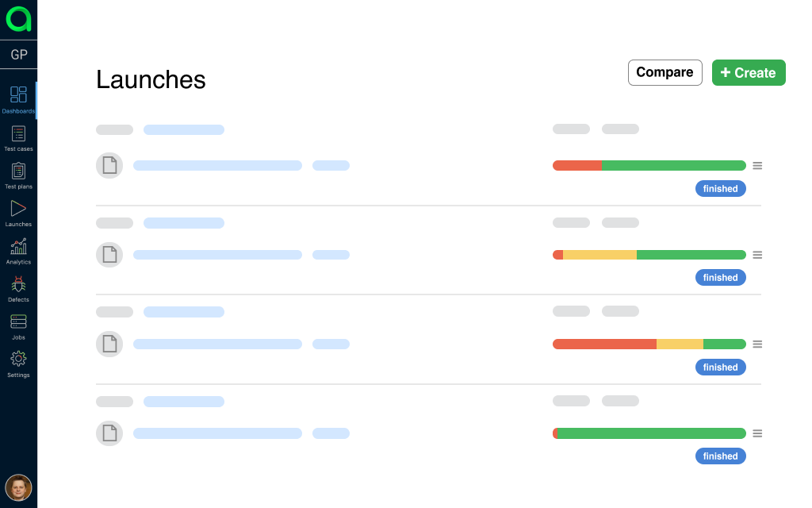Click the first launch's document icon
The height and width of the screenshot is (508, 812).
coord(109,166)
